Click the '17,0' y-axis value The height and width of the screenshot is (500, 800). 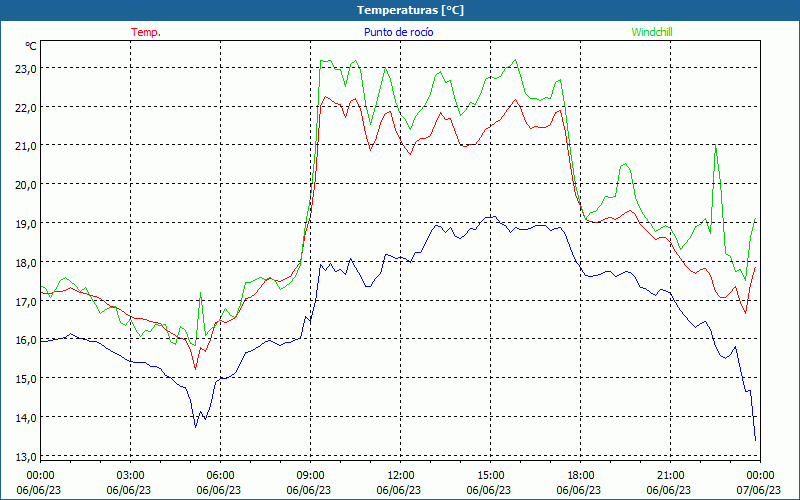point(25,302)
